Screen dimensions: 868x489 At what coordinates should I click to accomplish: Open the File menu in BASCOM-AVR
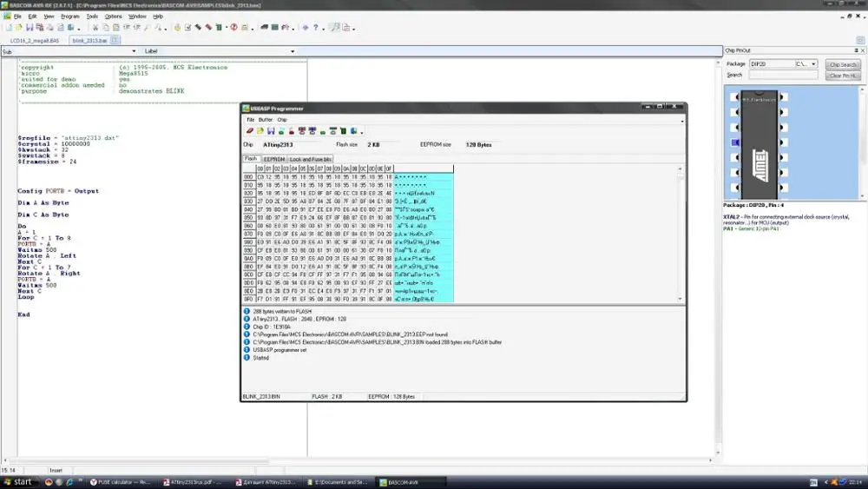point(17,17)
